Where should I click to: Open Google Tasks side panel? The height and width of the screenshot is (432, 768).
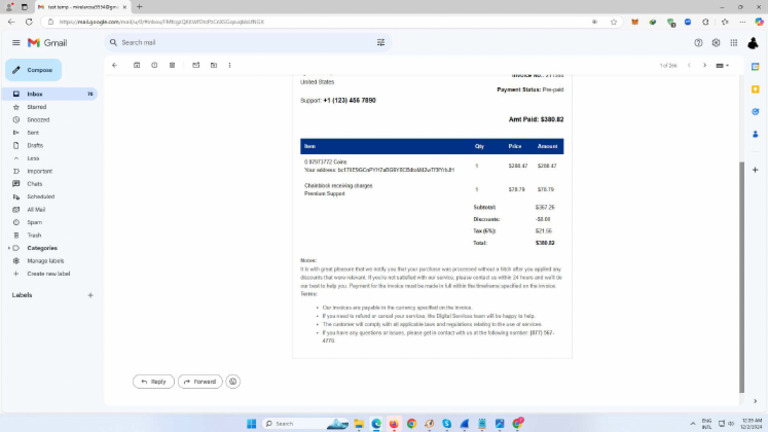(755, 112)
